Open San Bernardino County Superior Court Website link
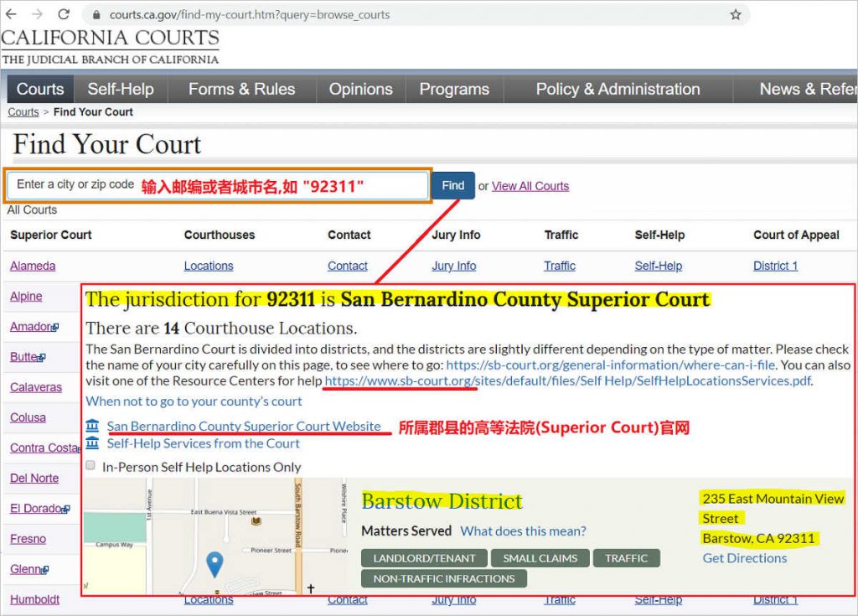The height and width of the screenshot is (616, 858). [x=244, y=426]
